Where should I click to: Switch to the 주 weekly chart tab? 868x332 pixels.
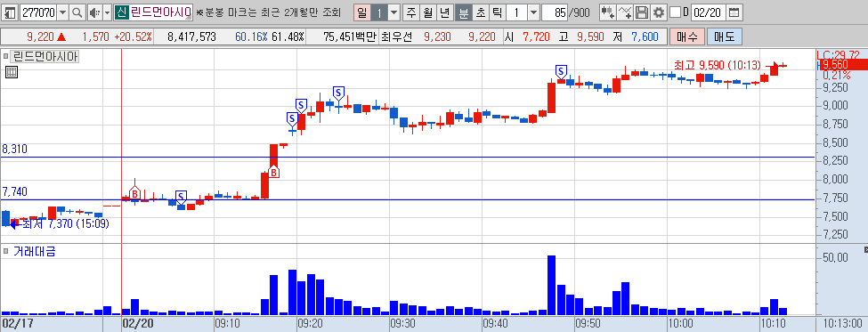(x=410, y=12)
